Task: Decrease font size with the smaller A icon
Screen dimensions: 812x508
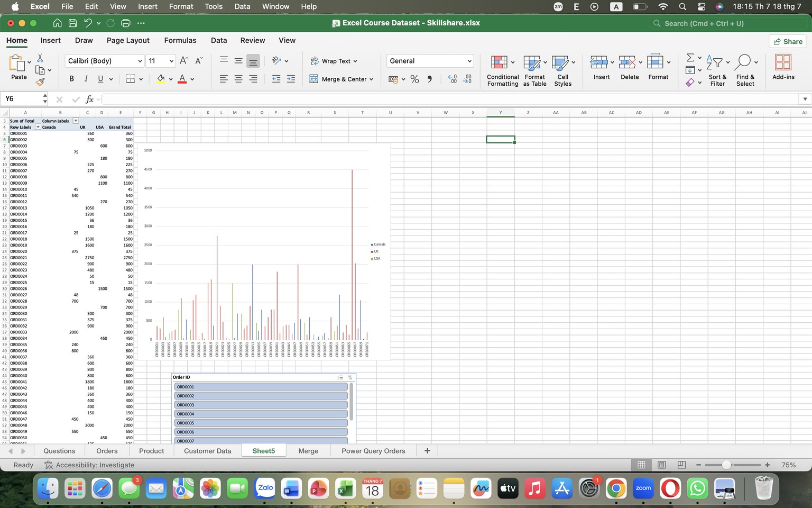Action: click(199, 61)
